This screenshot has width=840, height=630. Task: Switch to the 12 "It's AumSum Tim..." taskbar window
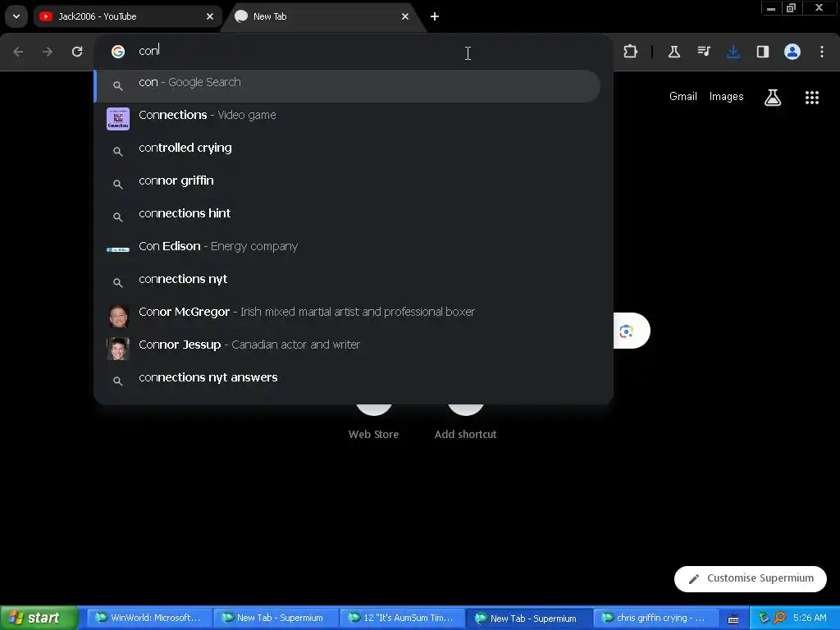401,619
